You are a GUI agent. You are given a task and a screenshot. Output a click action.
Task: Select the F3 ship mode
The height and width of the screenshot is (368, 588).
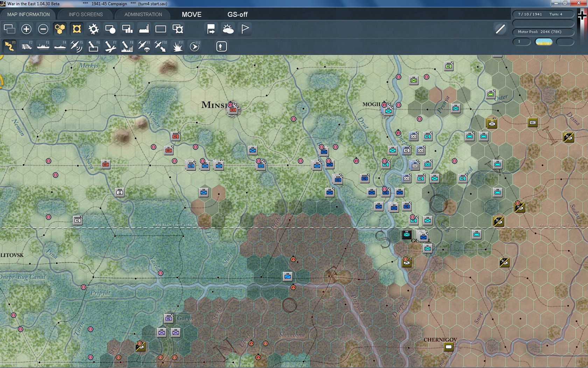click(43, 46)
